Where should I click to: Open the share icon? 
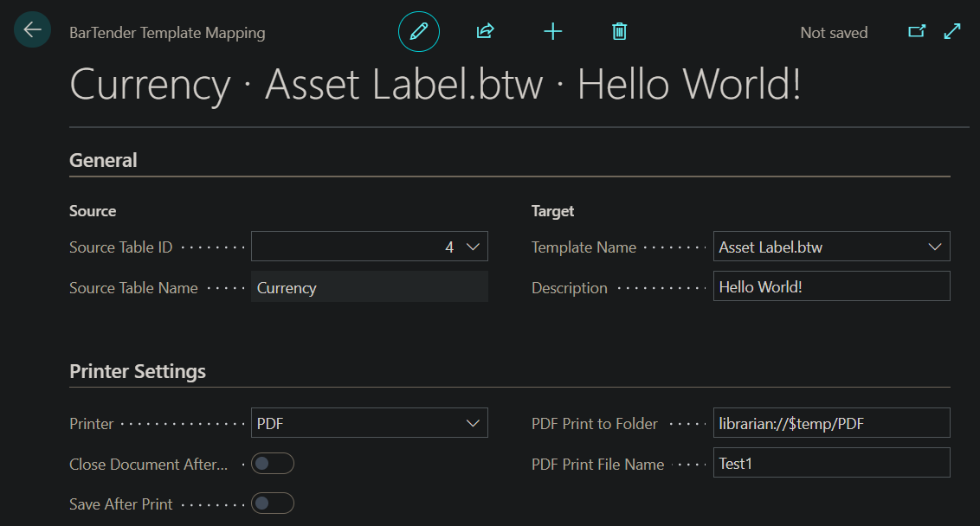pos(486,31)
